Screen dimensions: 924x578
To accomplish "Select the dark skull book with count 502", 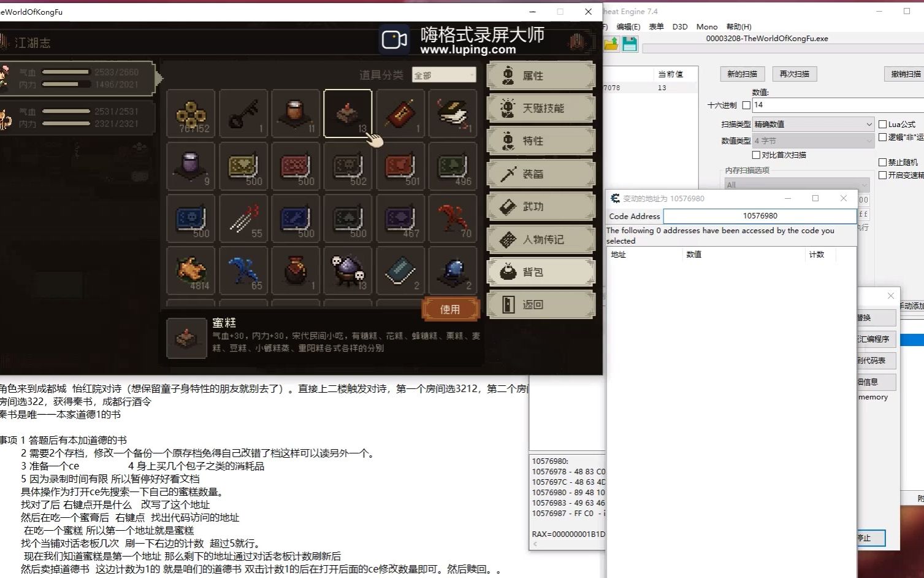I will pos(348,166).
